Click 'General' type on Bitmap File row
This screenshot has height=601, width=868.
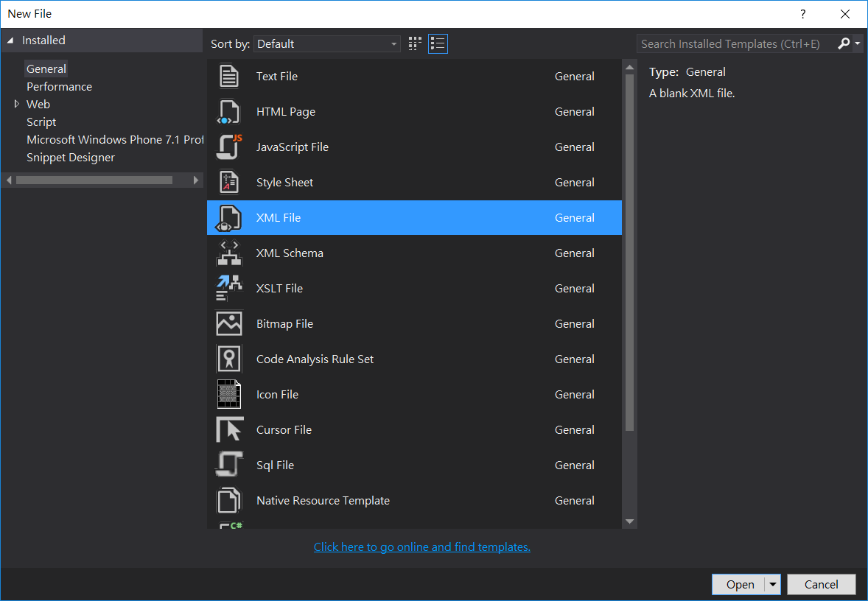point(575,324)
